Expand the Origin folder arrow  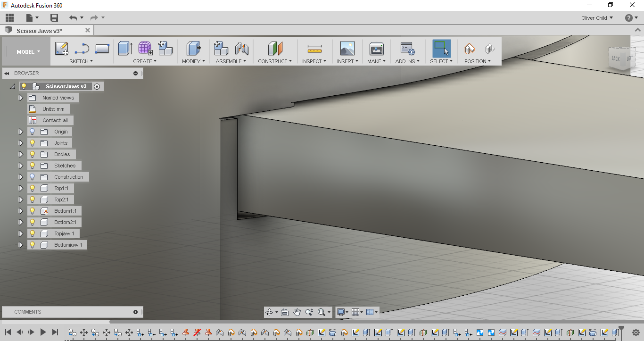coord(21,132)
